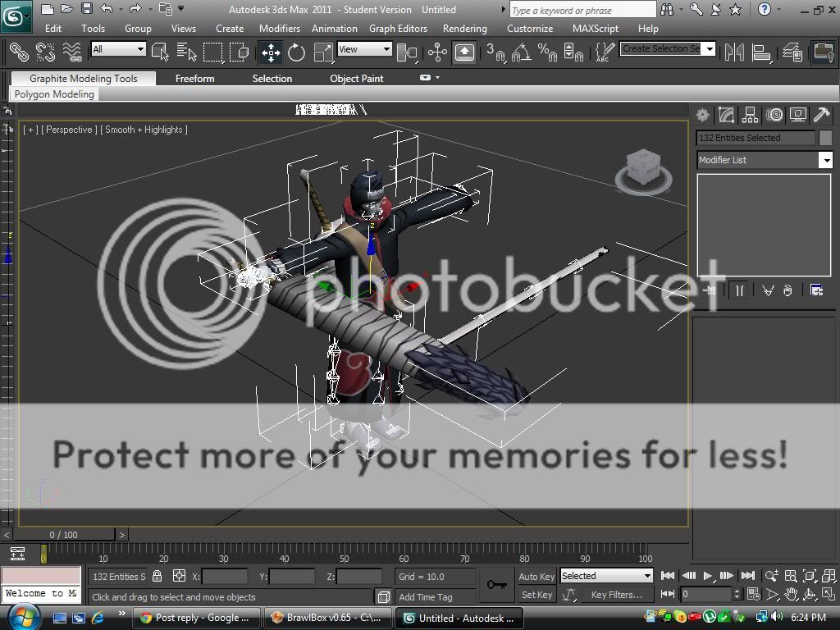The image size is (840, 630).
Task: Switch to the Freeform ribbon tab
Action: point(194,79)
